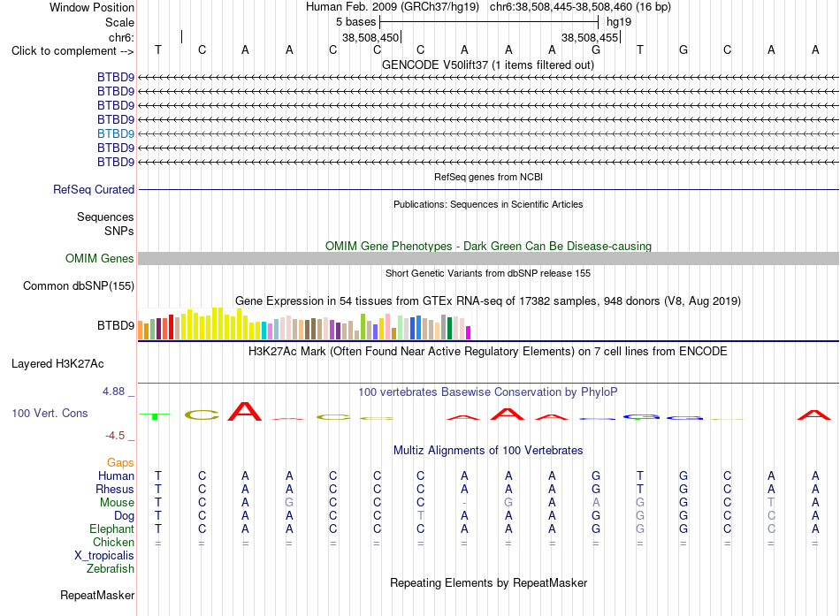
Task: Click the tallest red A in the PhyloP logo
Action: 245,411
